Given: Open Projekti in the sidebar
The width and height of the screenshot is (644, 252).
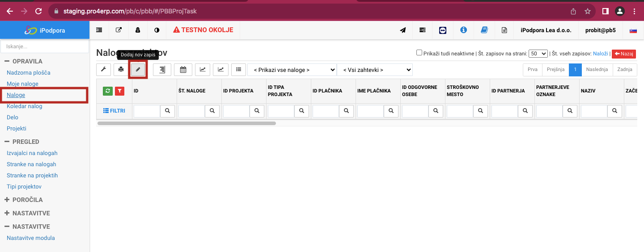Looking at the screenshot, I should pyautogui.click(x=17, y=128).
